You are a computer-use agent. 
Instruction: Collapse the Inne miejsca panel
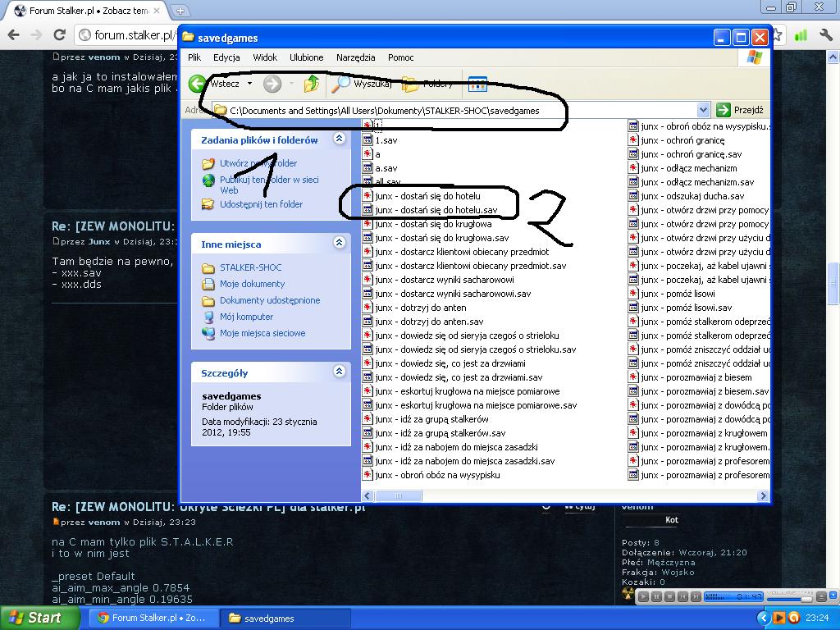[339, 243]
